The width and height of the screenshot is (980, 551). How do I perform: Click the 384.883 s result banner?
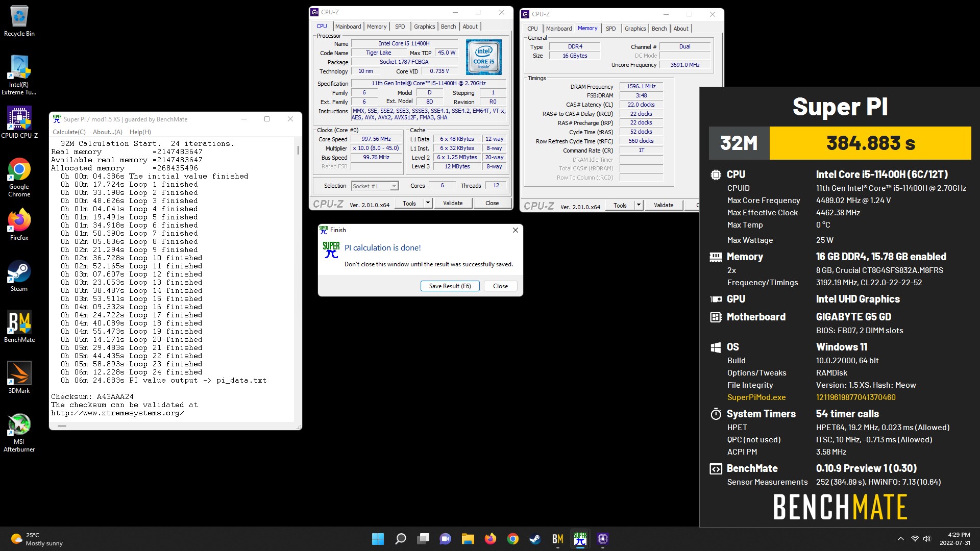[870, 143]
